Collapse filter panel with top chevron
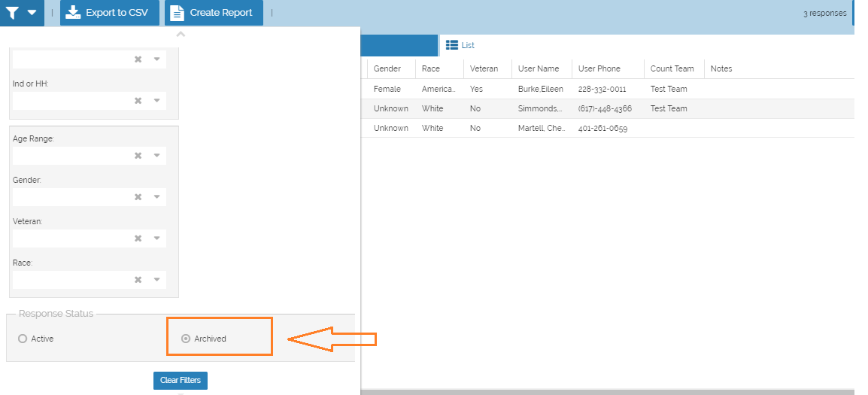Image resolution: width=868 pixels, height=395 pixels. point(181,34)
